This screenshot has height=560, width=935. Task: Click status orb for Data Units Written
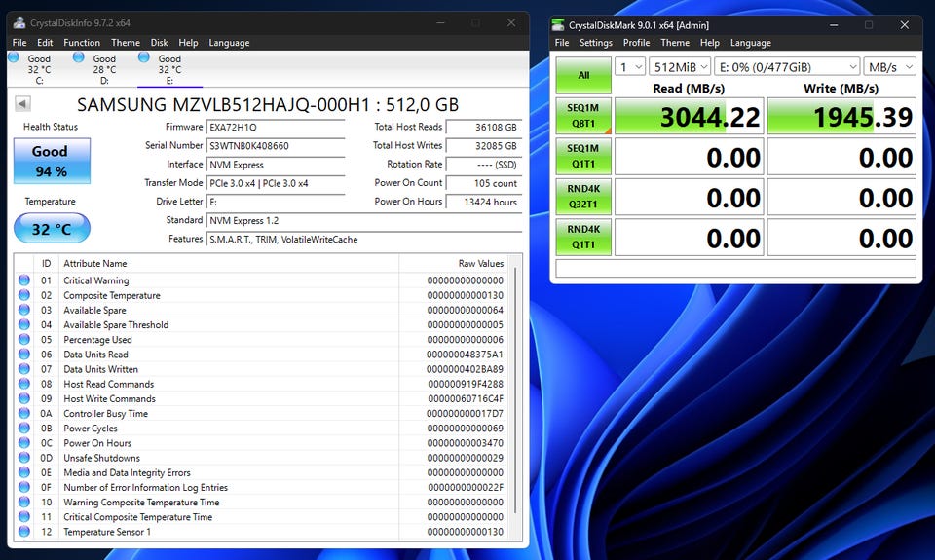point(23,368)
